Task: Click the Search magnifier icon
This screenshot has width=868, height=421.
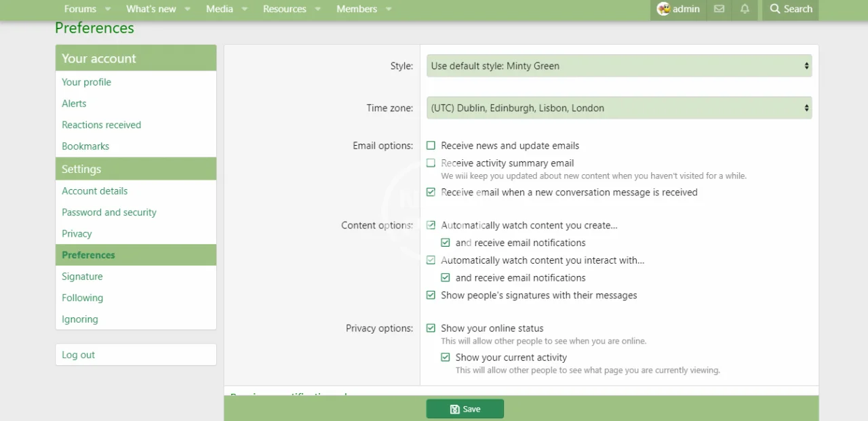Action: point(775,9)
